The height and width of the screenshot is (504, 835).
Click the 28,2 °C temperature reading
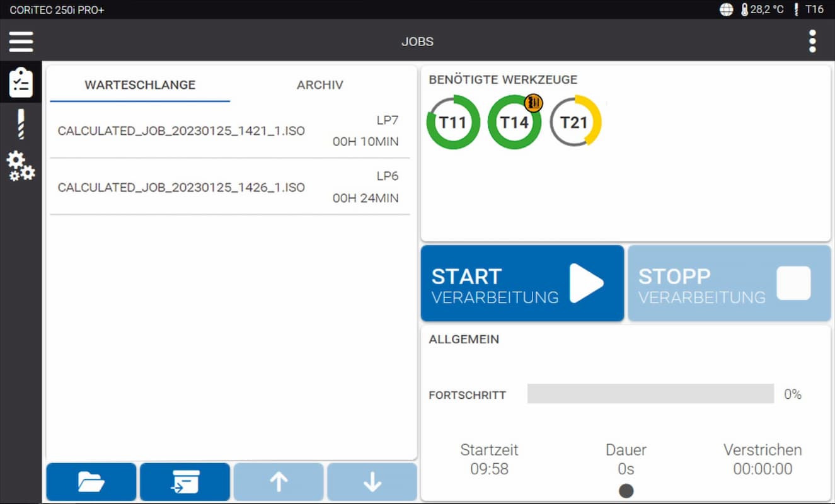pyautogui.click(x=767, y=9)
